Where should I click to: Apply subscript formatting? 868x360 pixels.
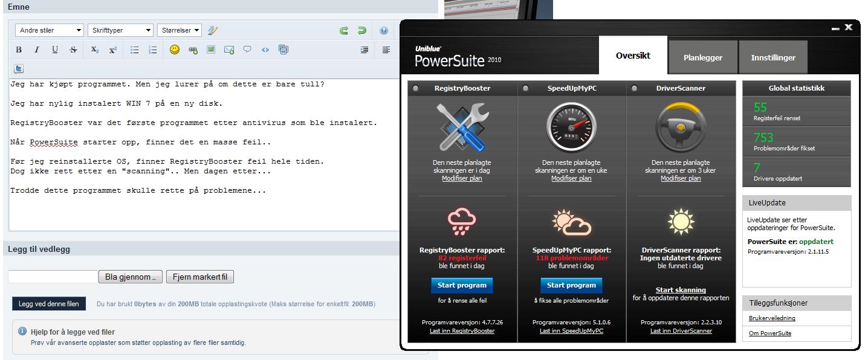tap(95, 50)
